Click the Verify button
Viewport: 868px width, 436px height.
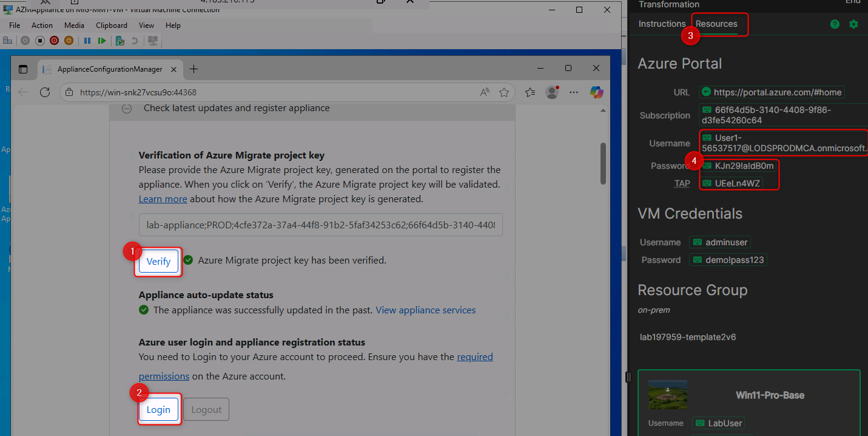coord(159,262)
